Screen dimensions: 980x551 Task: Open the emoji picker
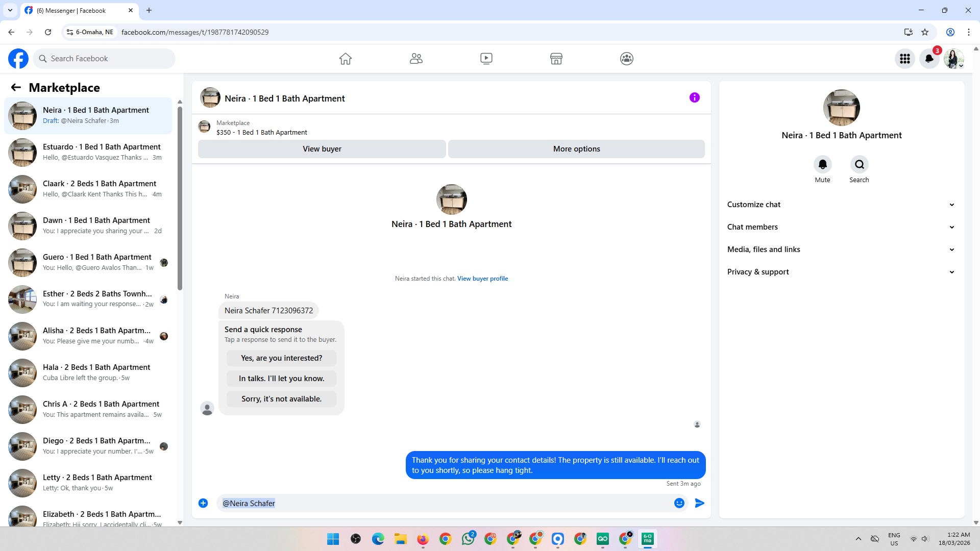click(x=679, y=503)
